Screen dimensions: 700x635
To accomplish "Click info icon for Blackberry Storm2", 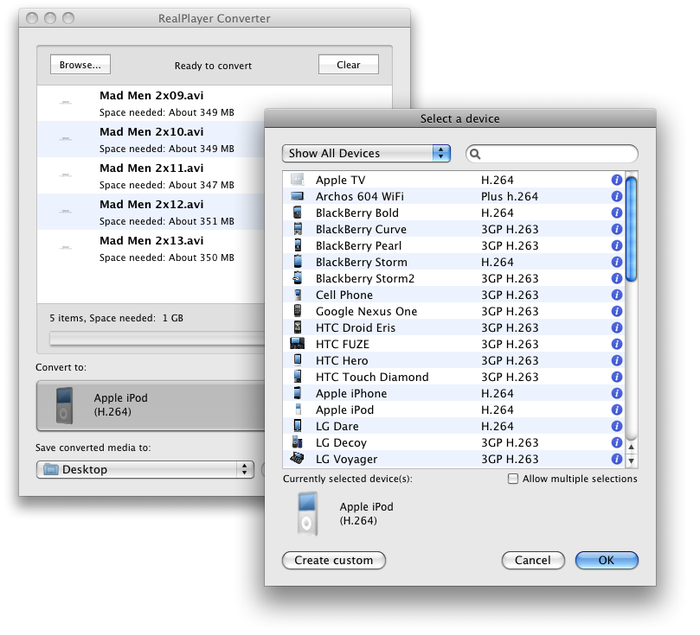I will (617, 279).
